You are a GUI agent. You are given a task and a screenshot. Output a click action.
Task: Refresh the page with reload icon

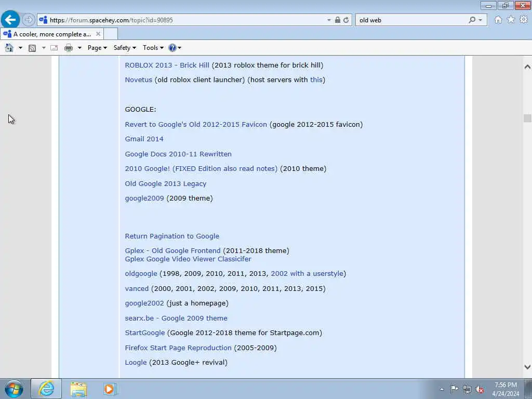click(346, 20)
